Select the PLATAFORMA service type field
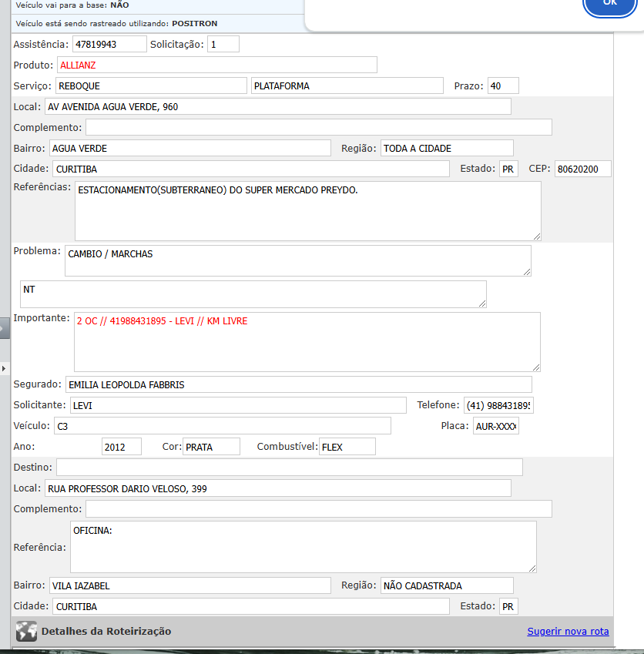The width and height of the screenshot is (644, 654). [347, 86]
